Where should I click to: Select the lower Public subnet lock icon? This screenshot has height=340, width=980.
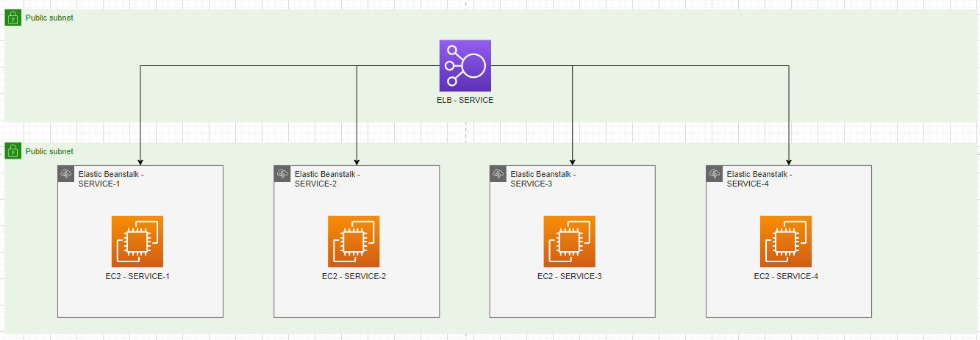point(12,151)
